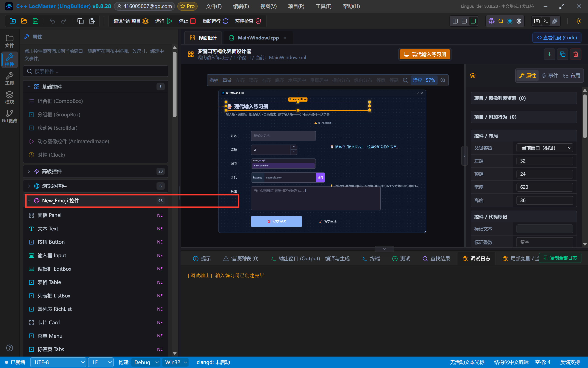Click the paste clipboard icon
This screenshot has height=368, width=588.
tap(92, 21)
